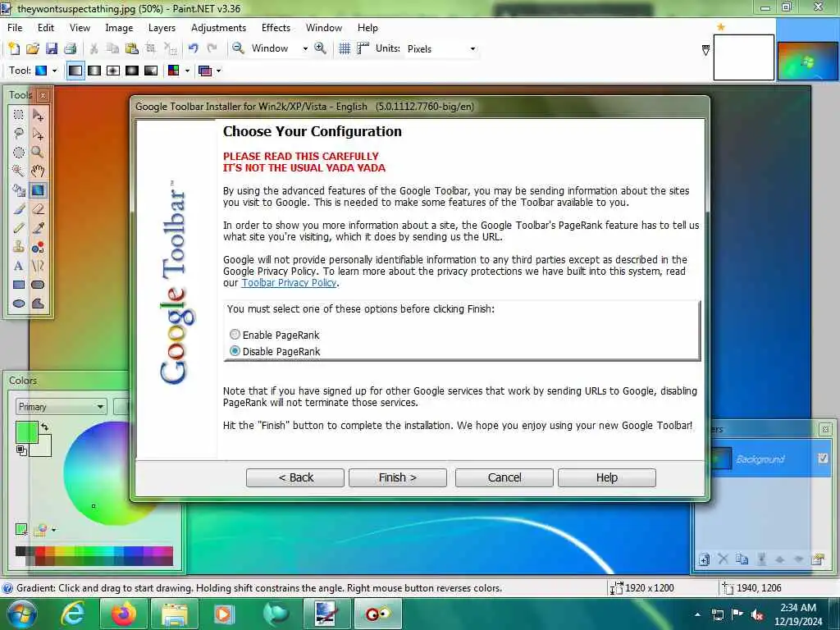Click the Paste clipboard icon
The width and height of the screenshot is (840, 630).
(x=132, y=48)
